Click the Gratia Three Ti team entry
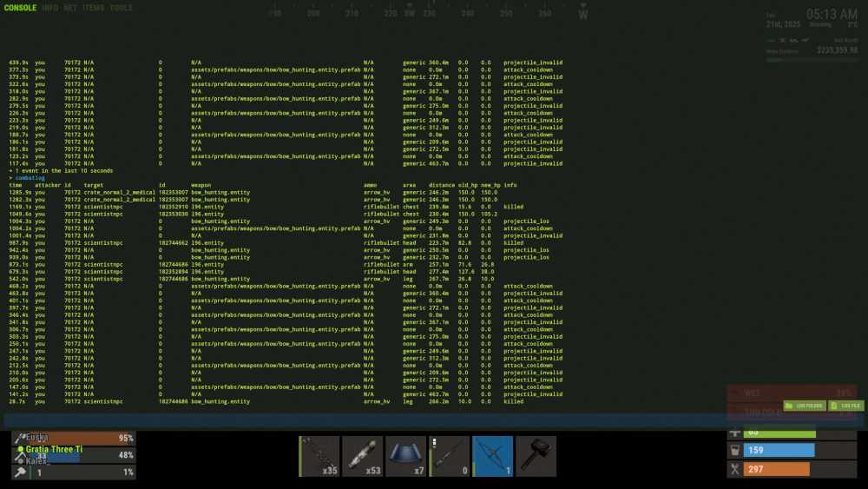 [54, 449]
